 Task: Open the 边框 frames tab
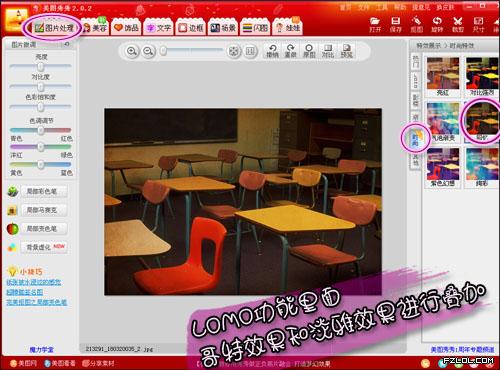click(x=191, y=27)
